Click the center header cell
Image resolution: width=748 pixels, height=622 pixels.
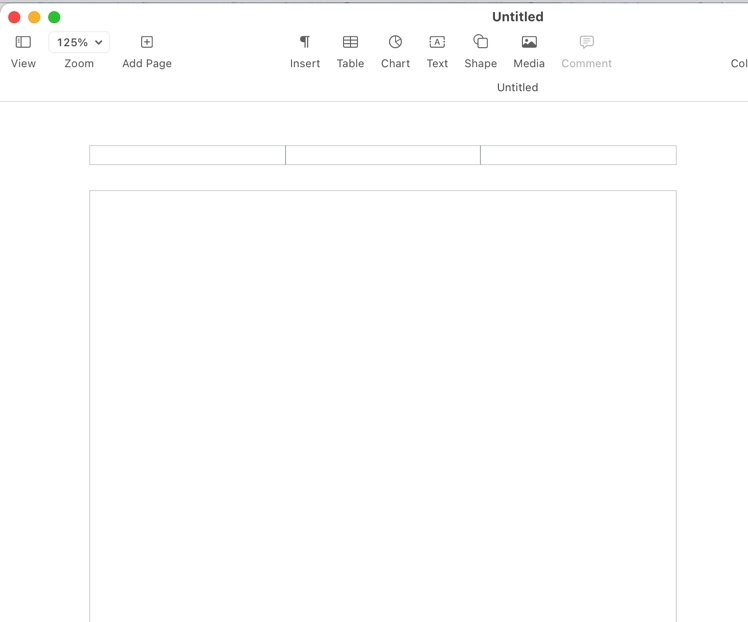(x=383, y=155)
